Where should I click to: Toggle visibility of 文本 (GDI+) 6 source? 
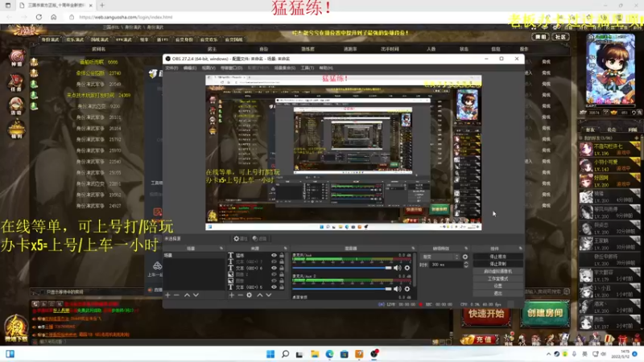click(274, 268)
